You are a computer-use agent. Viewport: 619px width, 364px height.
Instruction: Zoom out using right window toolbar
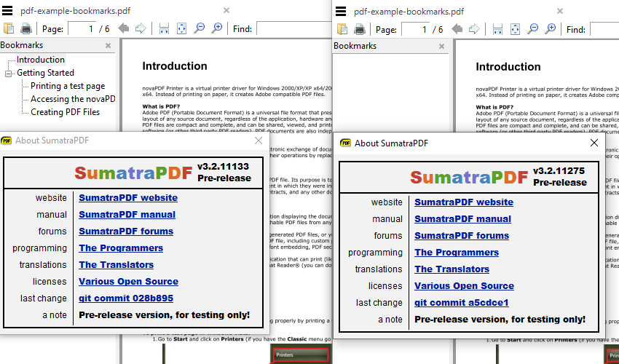533,29
